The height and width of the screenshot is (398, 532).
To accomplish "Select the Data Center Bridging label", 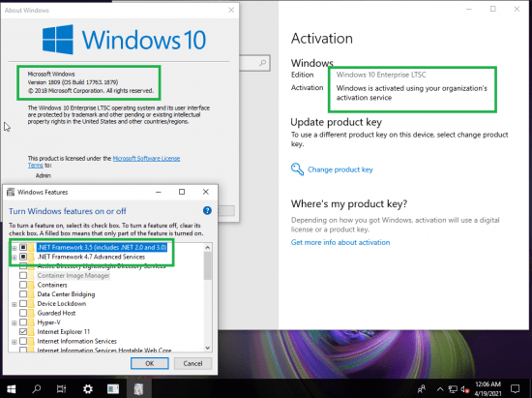I will [66, 294].
